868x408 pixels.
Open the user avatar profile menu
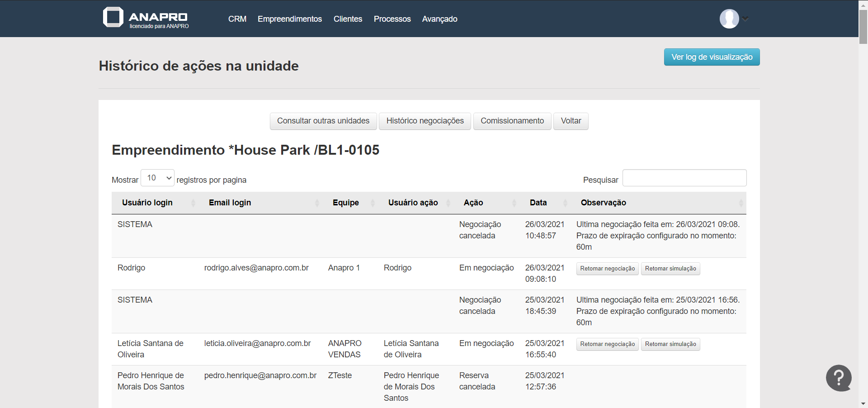point(729,19)
